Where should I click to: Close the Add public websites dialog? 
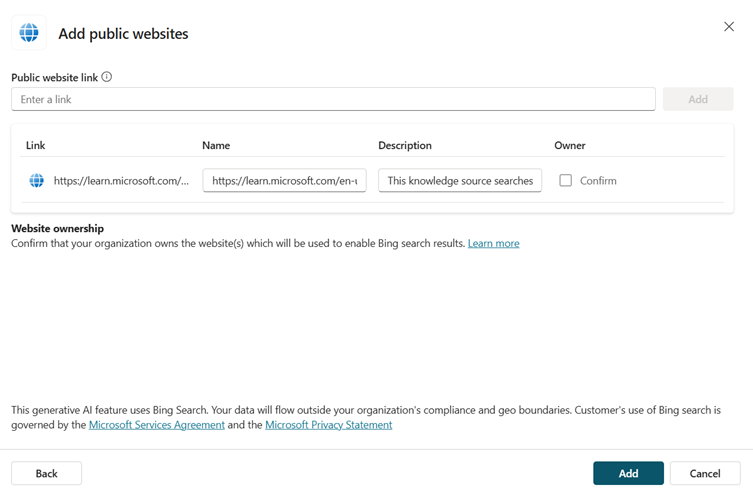(x=729, y=27)
